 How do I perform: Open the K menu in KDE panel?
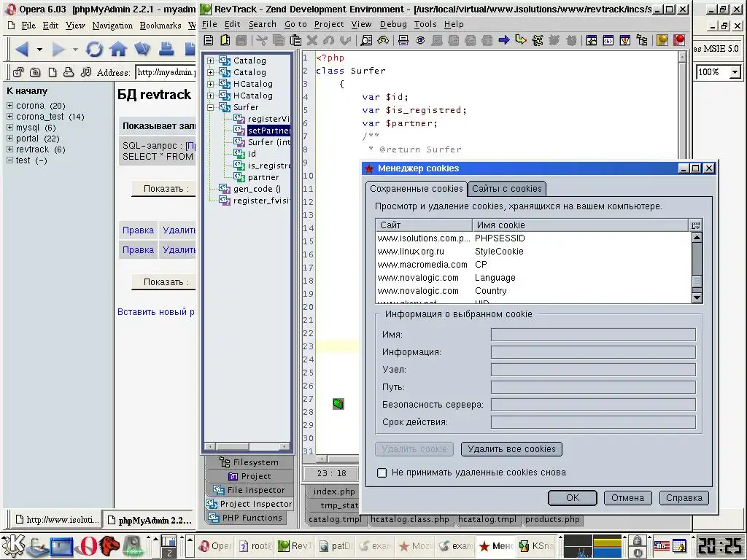(x=13, y=545)
